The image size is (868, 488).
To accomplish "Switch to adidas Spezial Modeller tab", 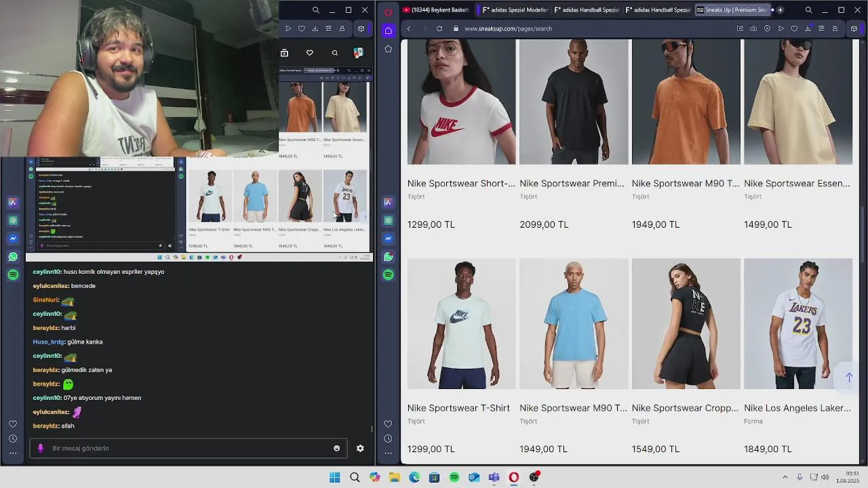I will tap(513, 10).
